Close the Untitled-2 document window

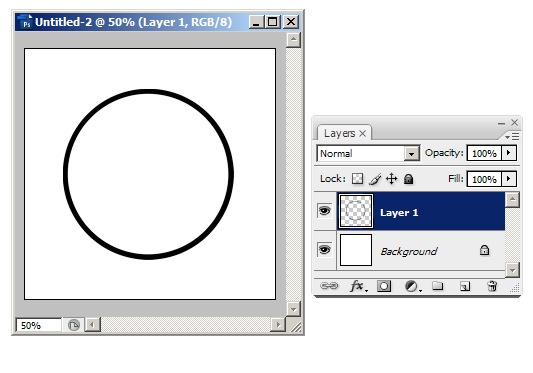291,22
